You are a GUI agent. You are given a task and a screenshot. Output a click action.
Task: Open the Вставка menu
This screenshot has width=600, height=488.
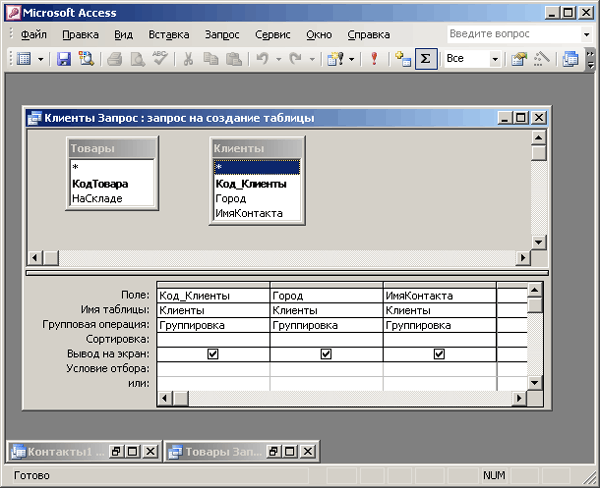click(169, 34)
